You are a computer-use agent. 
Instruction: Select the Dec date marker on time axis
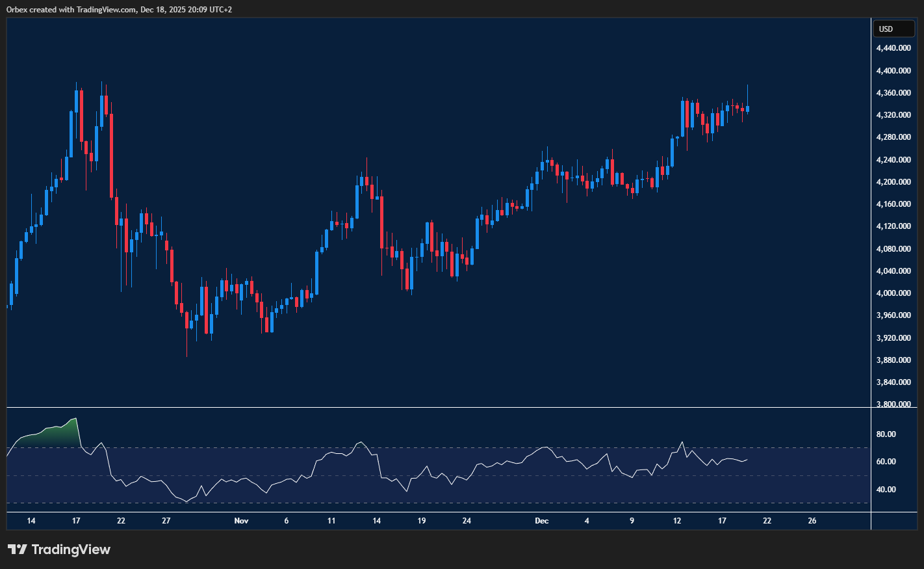pyautogui.click(x=541, y=521)
